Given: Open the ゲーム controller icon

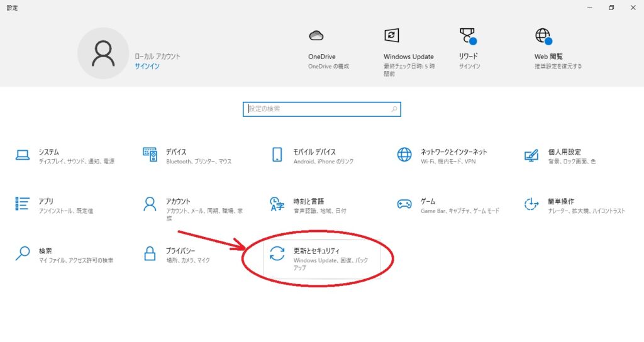Looking at the screenshot, I should pyautogui.click(x=404, y=204).
